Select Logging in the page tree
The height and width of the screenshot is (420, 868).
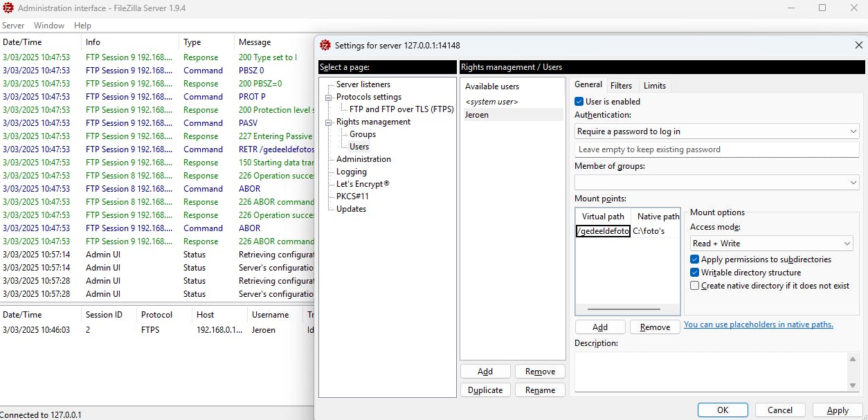pos(352,172)
